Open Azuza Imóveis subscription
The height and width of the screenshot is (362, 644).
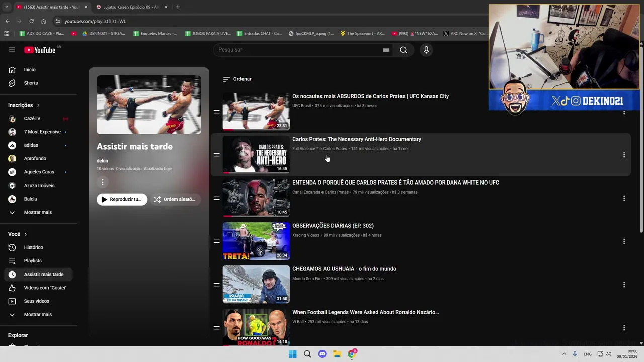[x=40, y=186]
